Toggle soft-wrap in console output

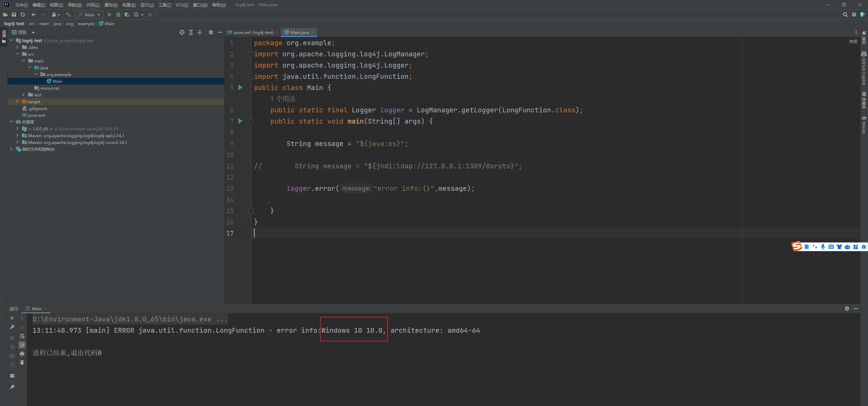[x=22, y=336]
